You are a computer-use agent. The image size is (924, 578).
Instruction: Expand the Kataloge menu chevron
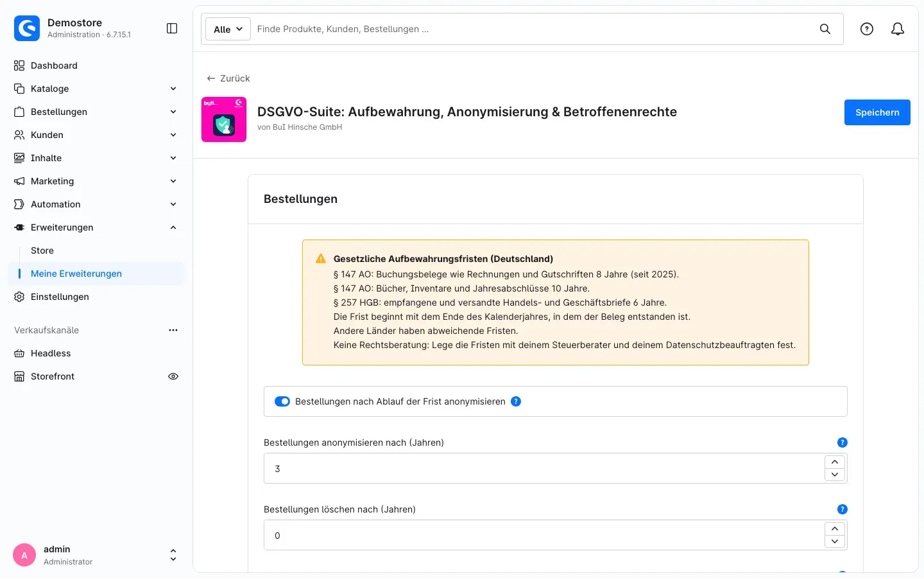click(x=173, y=89)
